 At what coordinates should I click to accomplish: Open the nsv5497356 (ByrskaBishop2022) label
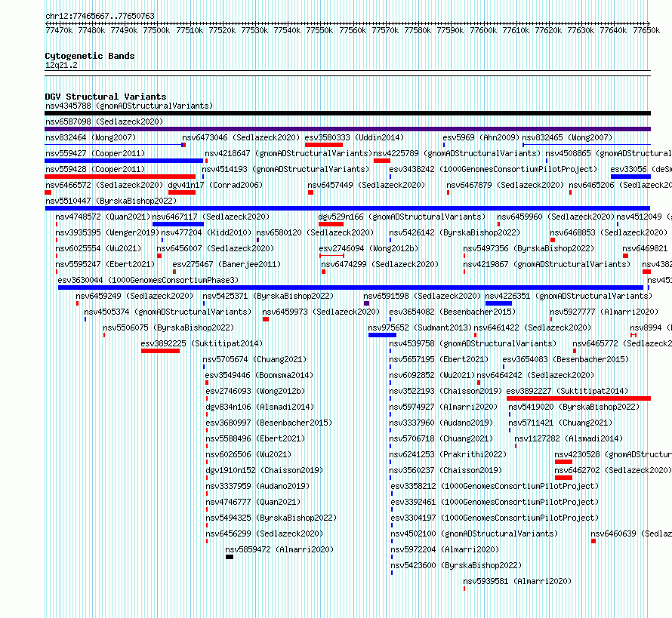[529, 248]
